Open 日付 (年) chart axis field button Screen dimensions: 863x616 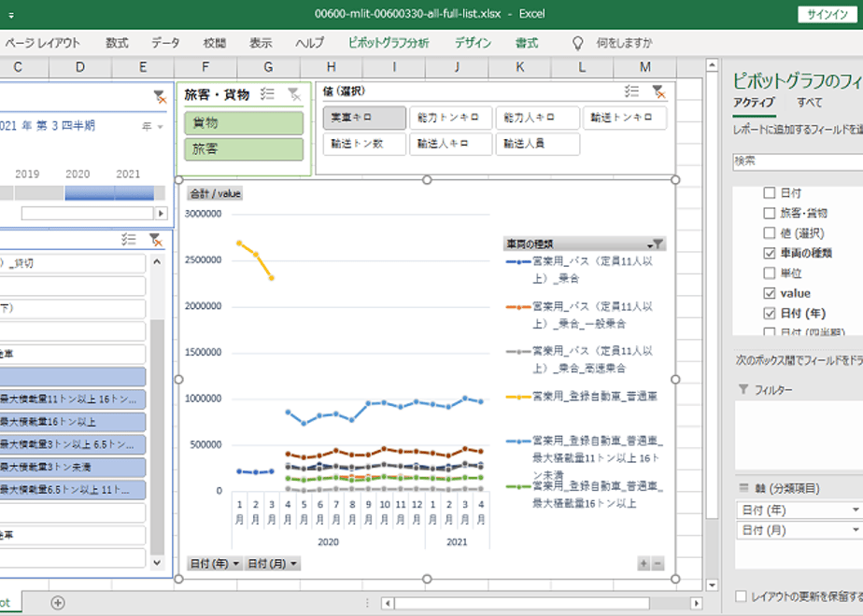coord(215,563)
